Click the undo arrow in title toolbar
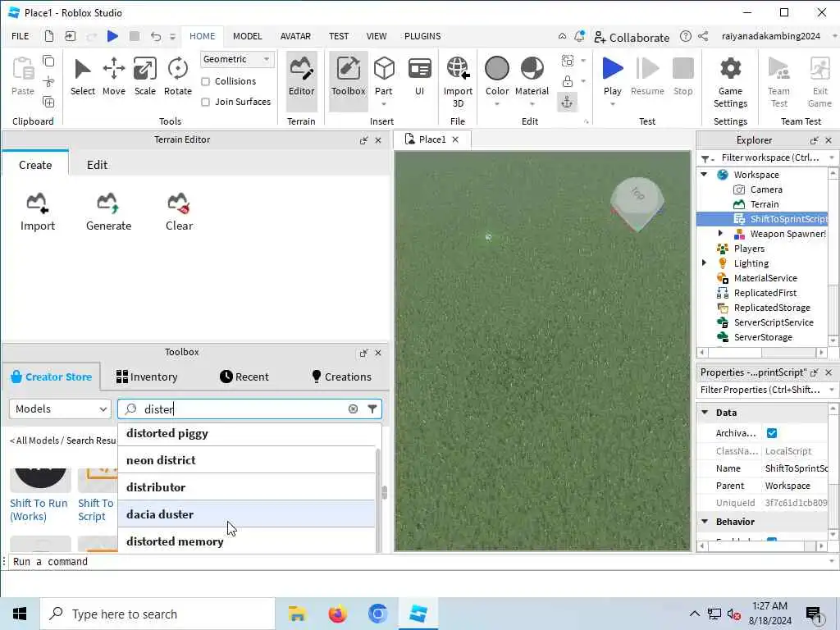Image resolution: width=840 pixels, height=630 pixels. pos(155,36)
